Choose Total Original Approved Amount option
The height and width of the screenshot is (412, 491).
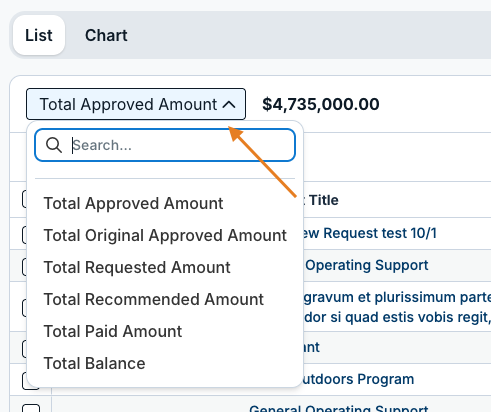tap(165, 235)
